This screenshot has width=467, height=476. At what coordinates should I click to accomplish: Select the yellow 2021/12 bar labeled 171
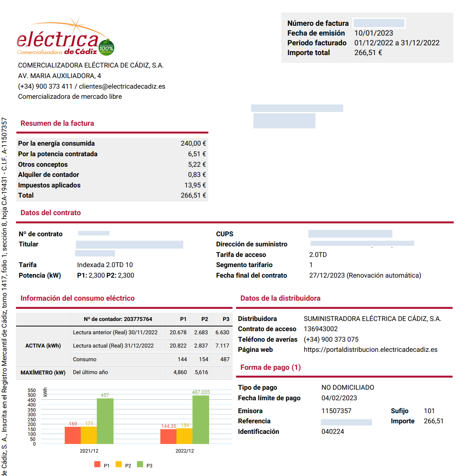[89, 435]
